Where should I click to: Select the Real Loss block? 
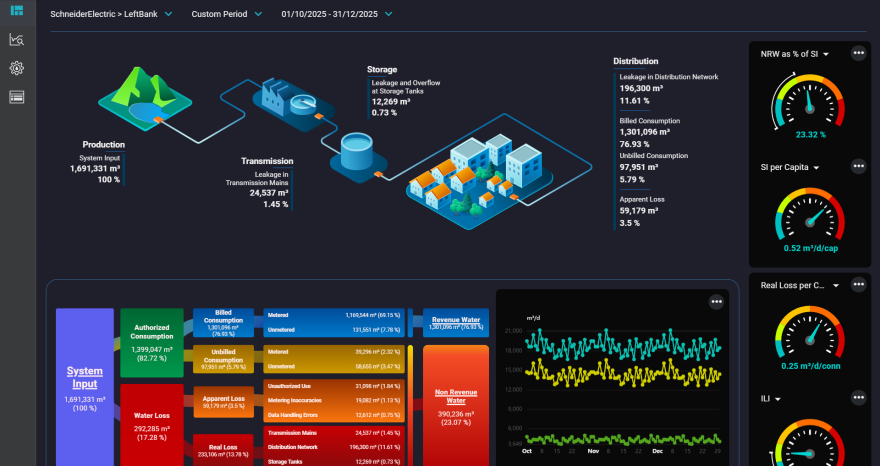(223, 450)
